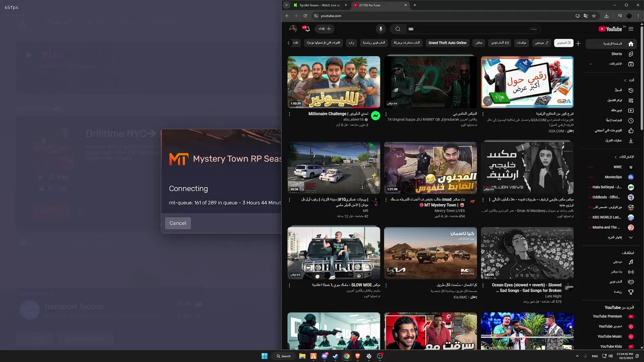Open Discord from the taskbar
The image size is (644, 362).
coord(325,356)
